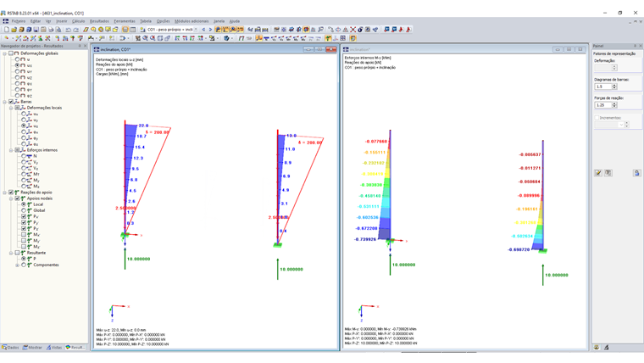The width and height of the screenshot is (644, 363).
Task: Uncheck the Px' support reaction checkbox
Action: click(24, 216)
